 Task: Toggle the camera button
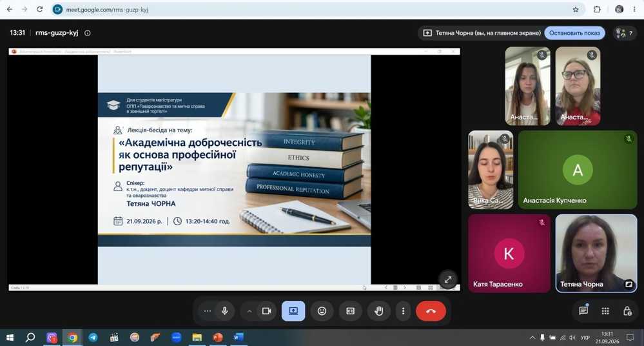click(266, 311)
